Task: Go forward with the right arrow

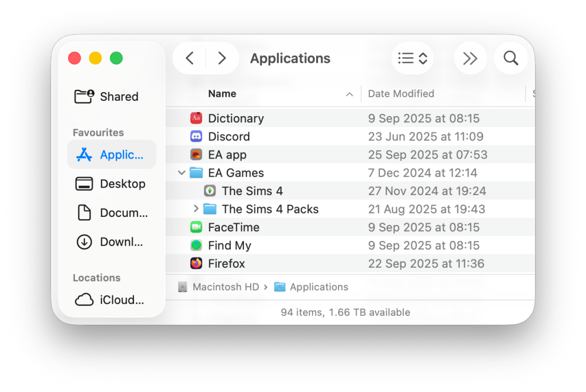Action: pyautogui.click(x=222, y=58)
